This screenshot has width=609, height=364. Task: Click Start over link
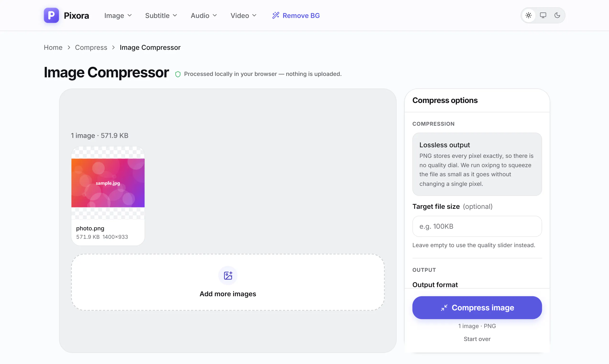(477, 339)
